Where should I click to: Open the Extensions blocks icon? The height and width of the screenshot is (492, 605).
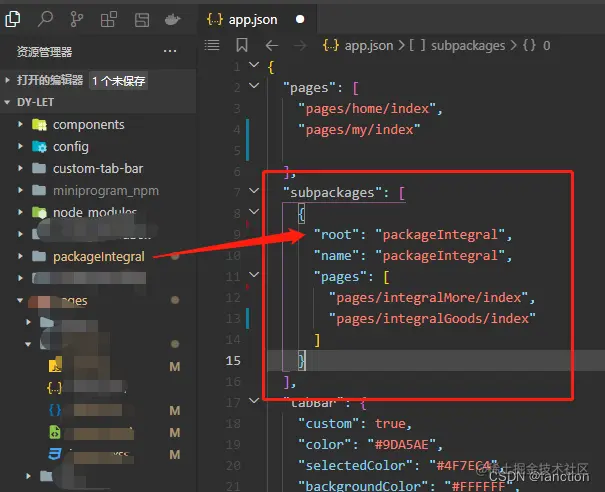point(109,19)
